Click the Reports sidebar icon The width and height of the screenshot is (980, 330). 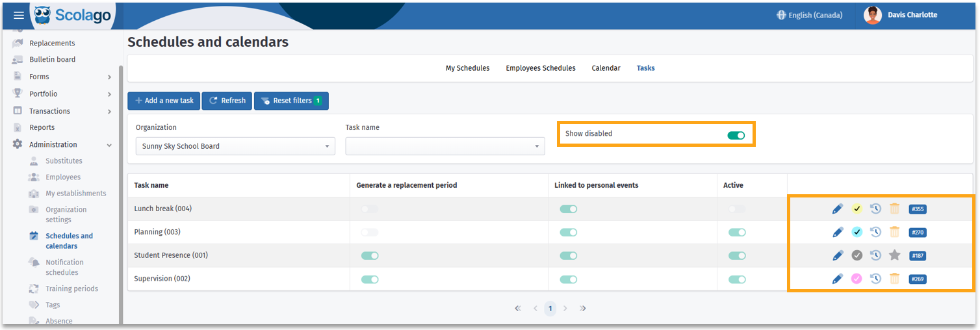click(x=18, y=128)
